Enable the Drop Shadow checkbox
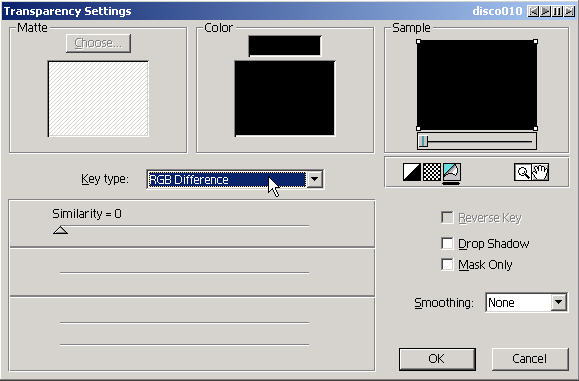 447,243
